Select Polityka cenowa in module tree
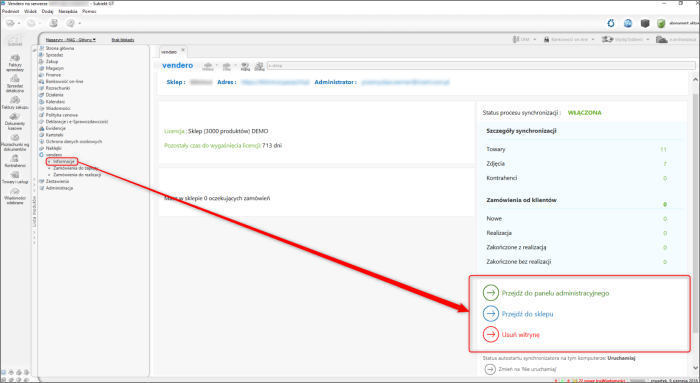700x383 pixels. (61, 115)
